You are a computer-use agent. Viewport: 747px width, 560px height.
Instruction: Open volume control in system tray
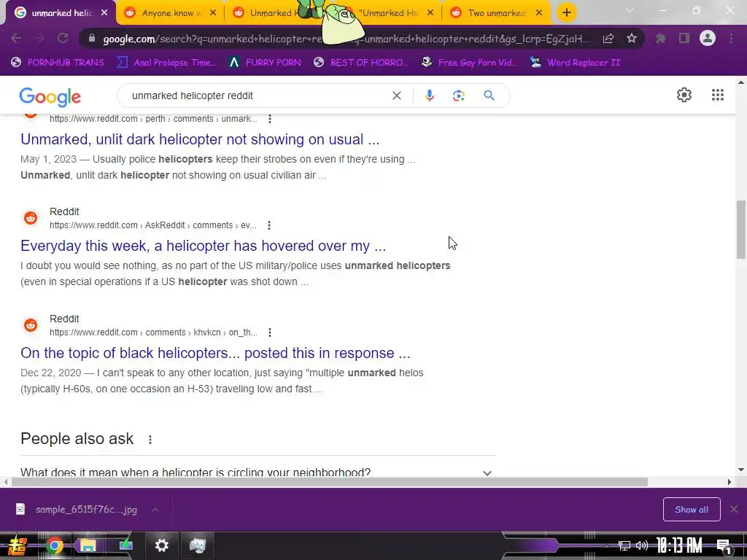click(642, 545)
